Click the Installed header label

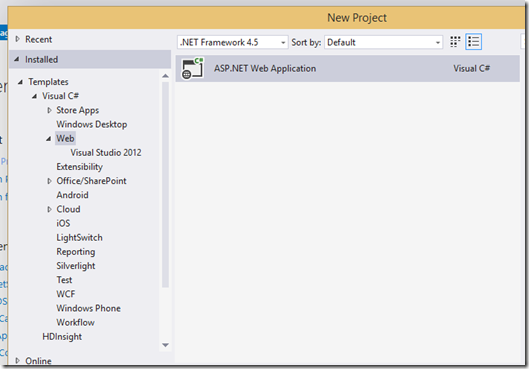coord(41,60)
